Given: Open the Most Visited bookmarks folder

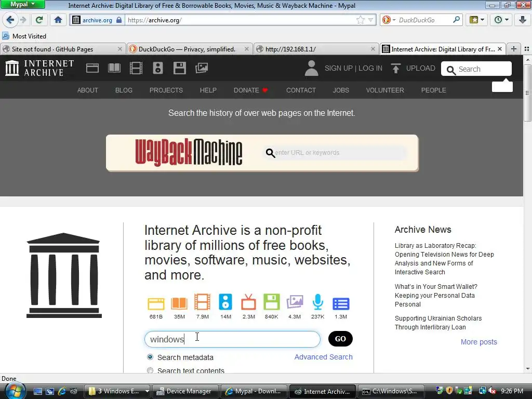Looking at the screenshot, I should [x=24, y=36].
